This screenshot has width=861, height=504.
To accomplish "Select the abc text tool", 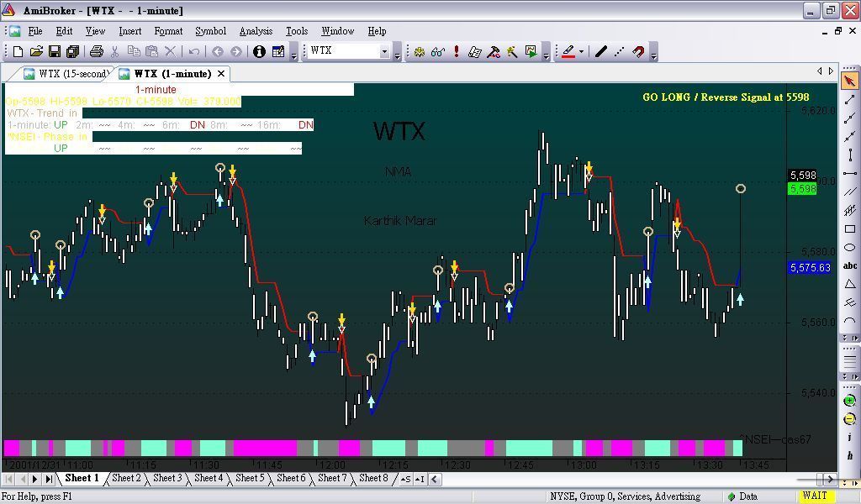I will tap(849, 265).
